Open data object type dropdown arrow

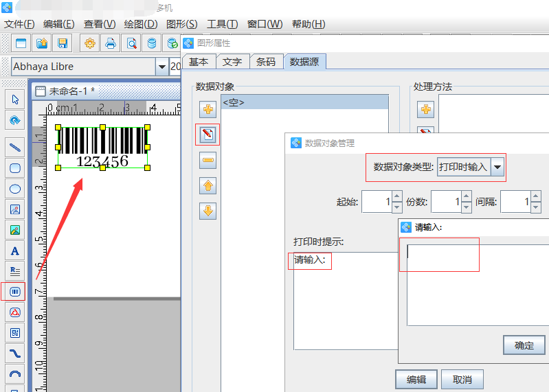click(497, 167)
